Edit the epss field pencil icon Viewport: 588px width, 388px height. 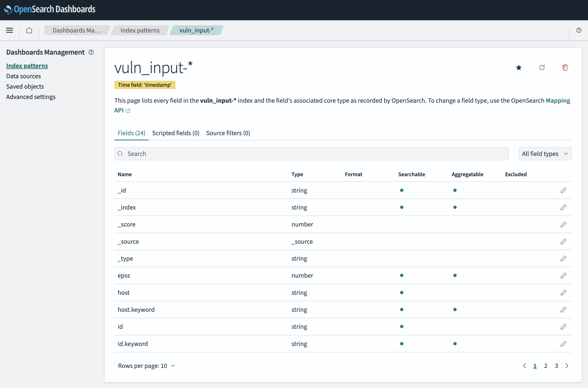tap(563, 275)
